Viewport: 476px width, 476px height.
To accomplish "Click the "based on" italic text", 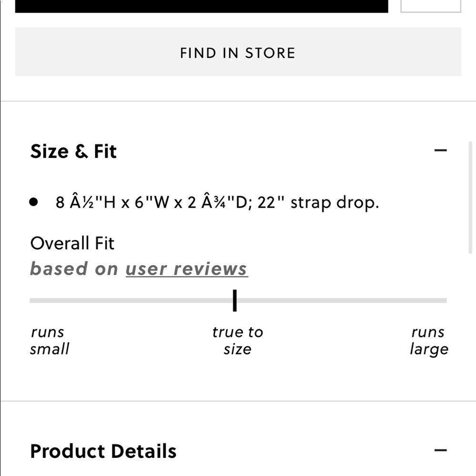I will click(x=74, y=269).
